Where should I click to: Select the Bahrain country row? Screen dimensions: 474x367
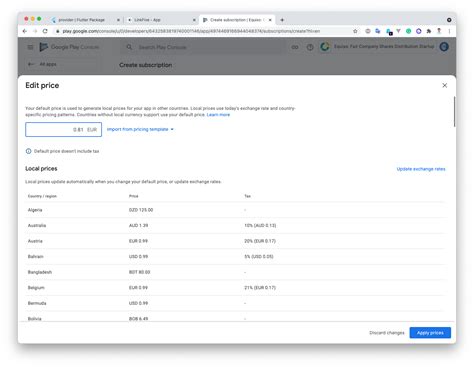click(235, 257)
